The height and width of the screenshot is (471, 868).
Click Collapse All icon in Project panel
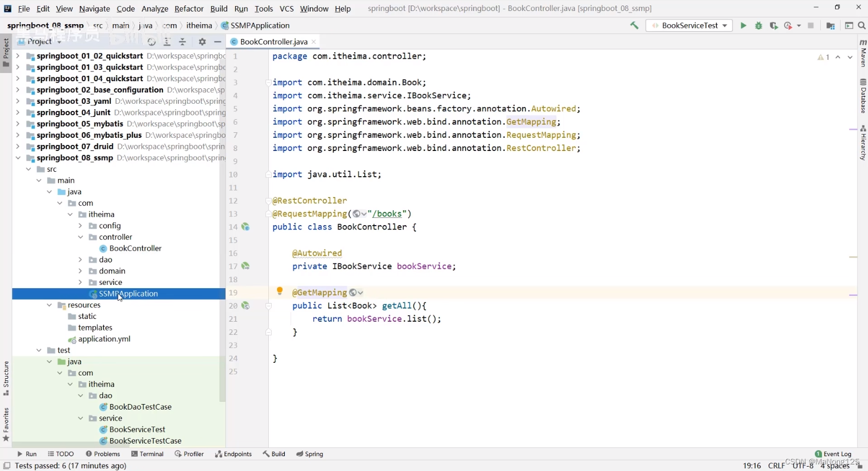183,42
